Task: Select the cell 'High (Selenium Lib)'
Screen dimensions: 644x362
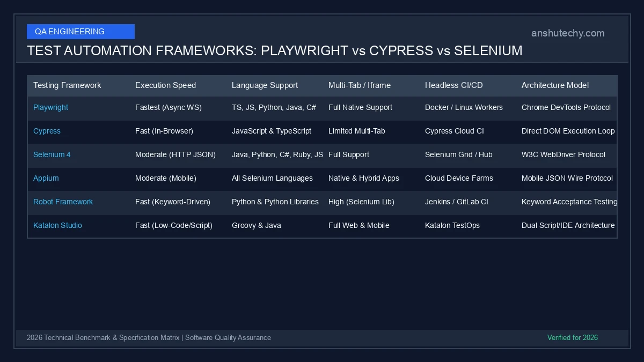Action: pyautogui.click(x=361, y=202)
